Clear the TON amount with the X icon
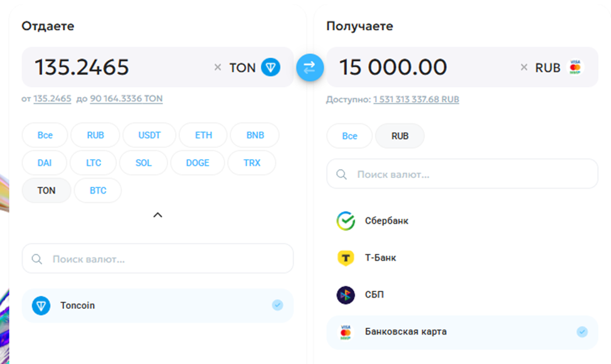Image resolution: width=611 pixels, height=364 pixels. [x=218, y=68]
